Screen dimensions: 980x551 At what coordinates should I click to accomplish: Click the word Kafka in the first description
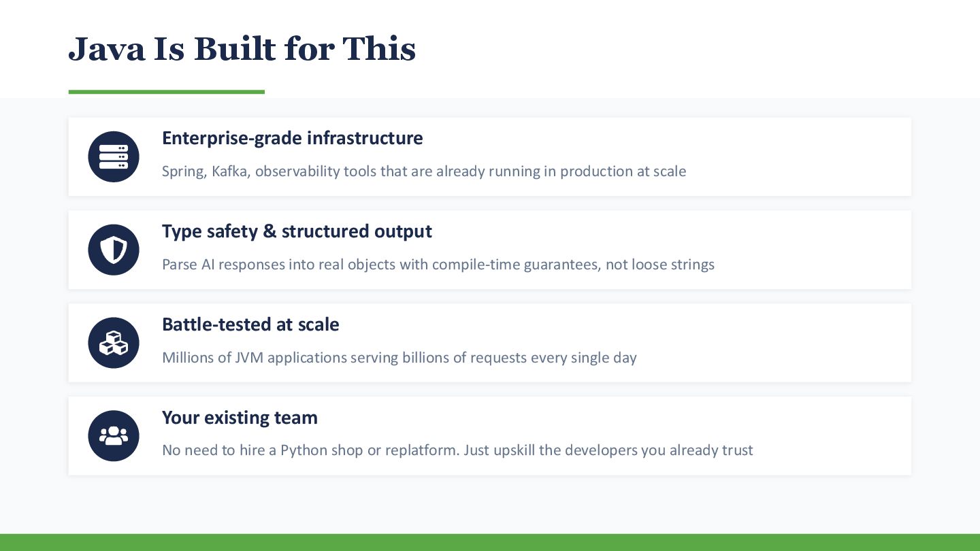229,171
